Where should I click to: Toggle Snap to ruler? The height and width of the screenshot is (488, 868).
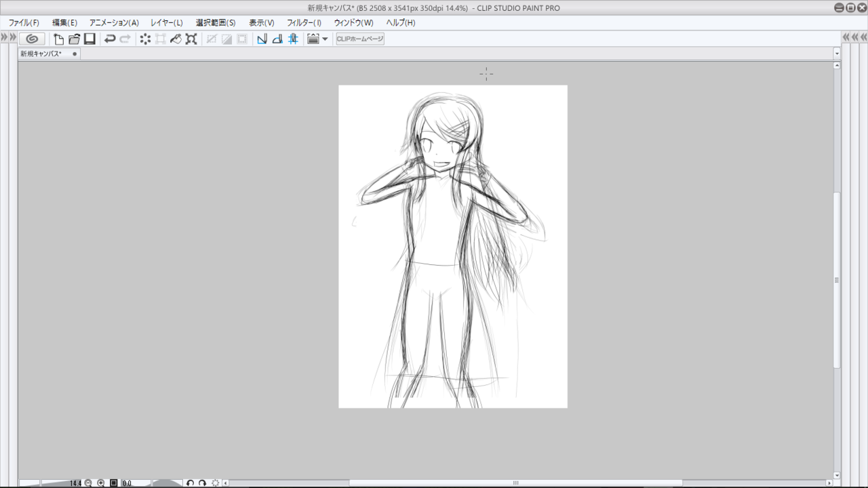(262, 39)
